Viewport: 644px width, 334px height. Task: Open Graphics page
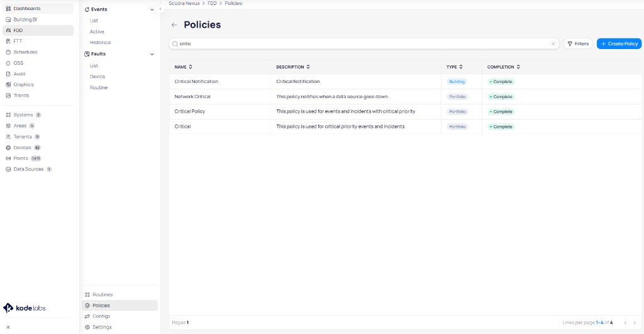[23, 85]
